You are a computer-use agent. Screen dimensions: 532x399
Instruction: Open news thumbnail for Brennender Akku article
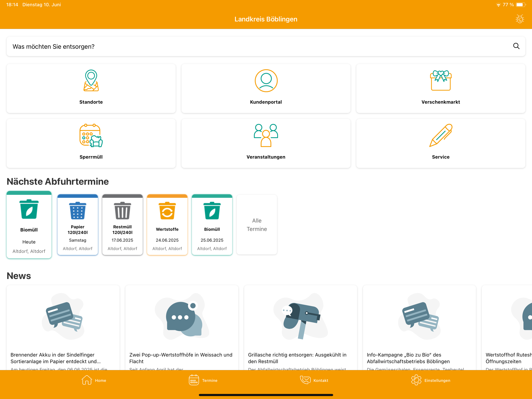coord(63,316)
